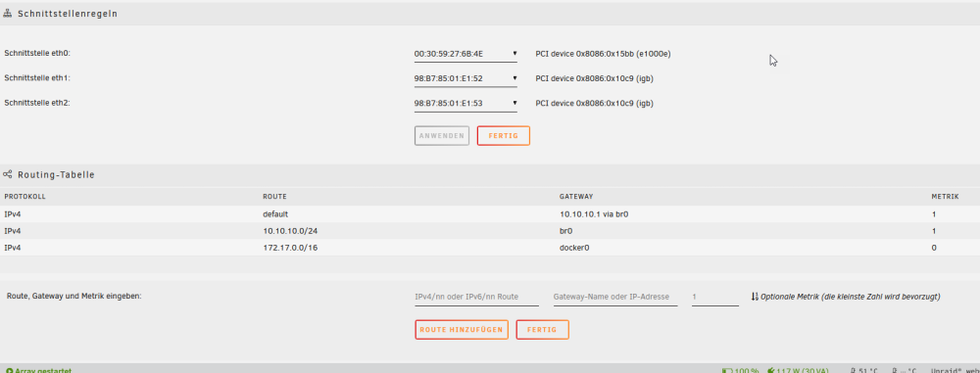
Task: Click the 'Route, Gateway und Metrik eingeben:' label
Action: pos(73,297)
